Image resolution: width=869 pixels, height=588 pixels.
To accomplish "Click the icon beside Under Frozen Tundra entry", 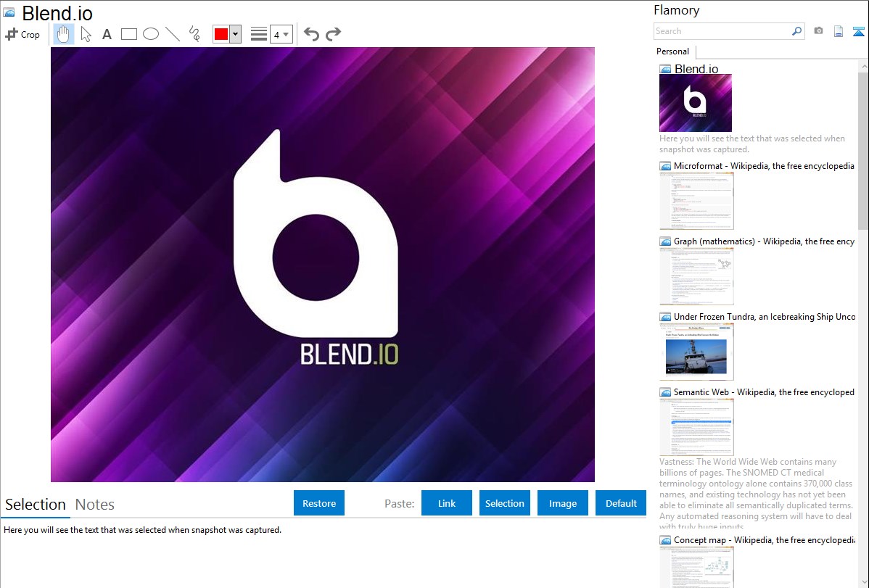I will (x=665, y=316).
